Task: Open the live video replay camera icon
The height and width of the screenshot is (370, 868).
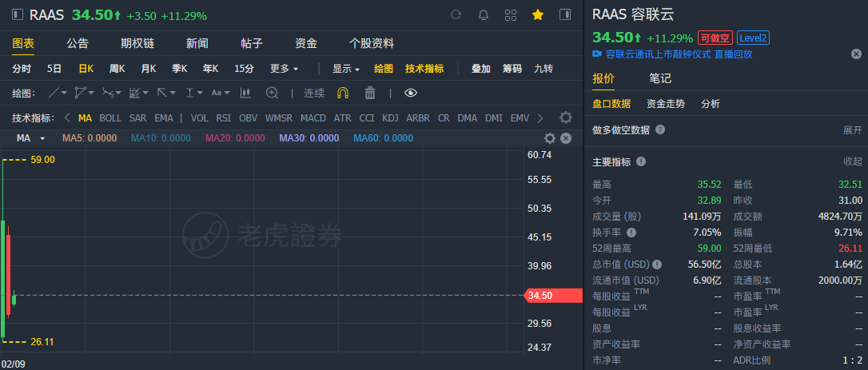Action: [597, 54]
